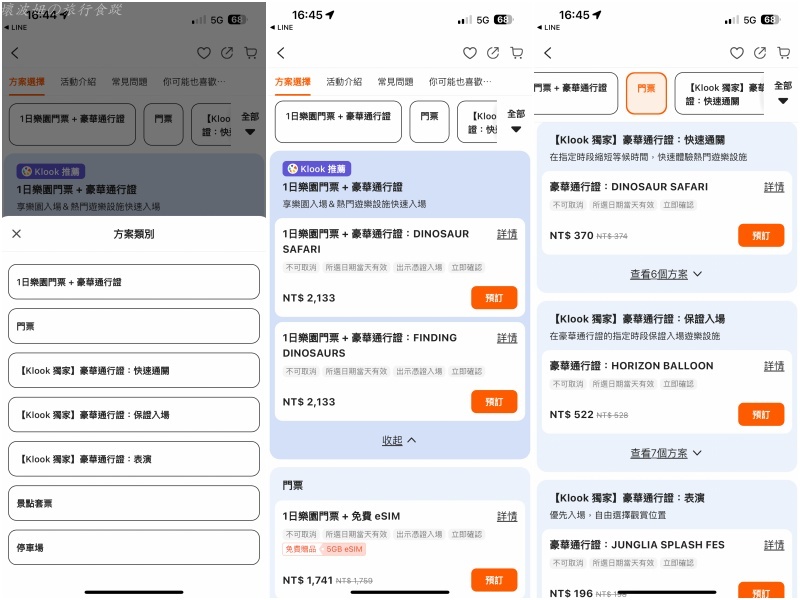
Task: Tap cart icon in left dimmed screen
Action: (251, 53)
